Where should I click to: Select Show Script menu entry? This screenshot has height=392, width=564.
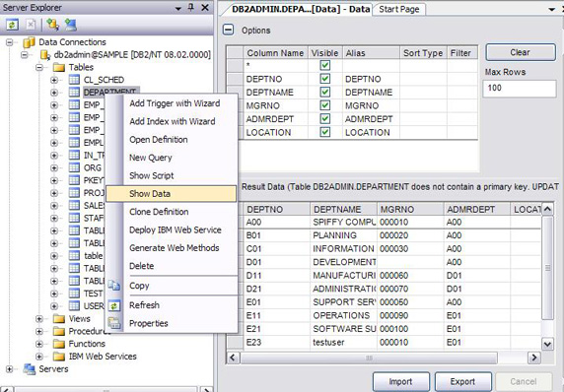coord(152,175)
